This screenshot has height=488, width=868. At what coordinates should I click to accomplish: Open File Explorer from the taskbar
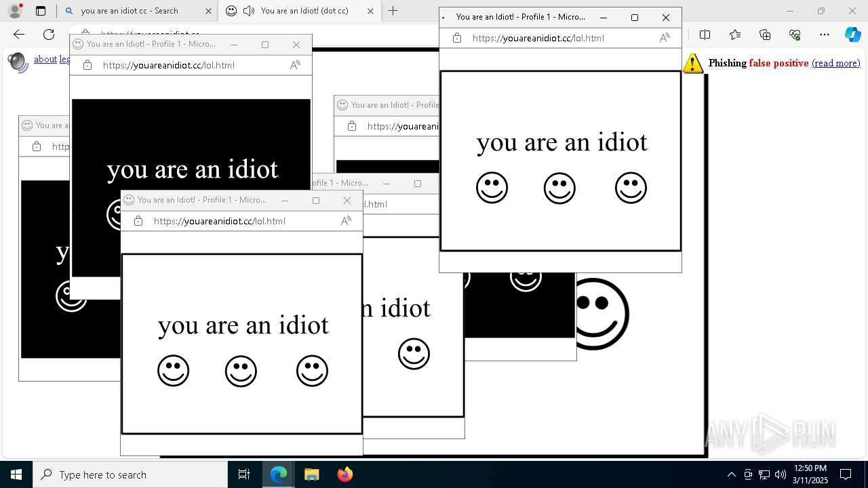point(311,474)
